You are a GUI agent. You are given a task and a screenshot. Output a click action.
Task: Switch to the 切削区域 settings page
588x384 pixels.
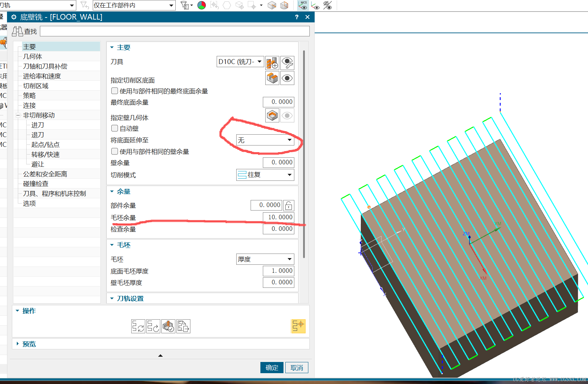tap(36, 85)
